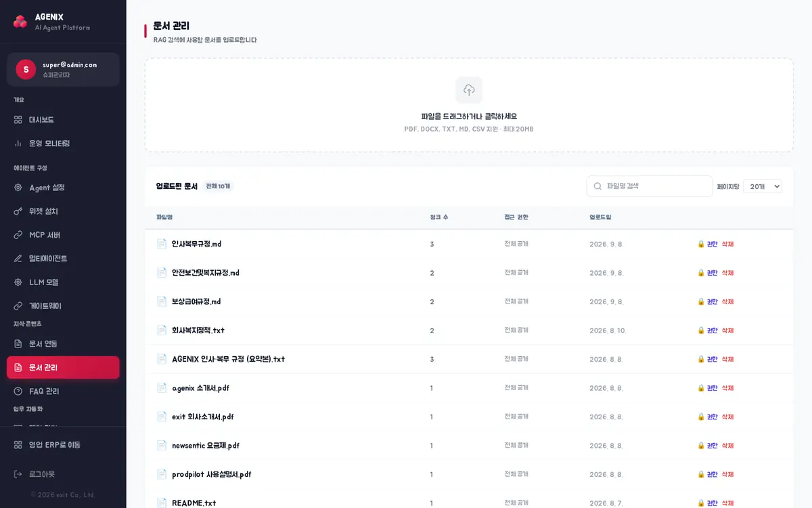
Task: Select 문서 관리 menu item
Action: 63,367
